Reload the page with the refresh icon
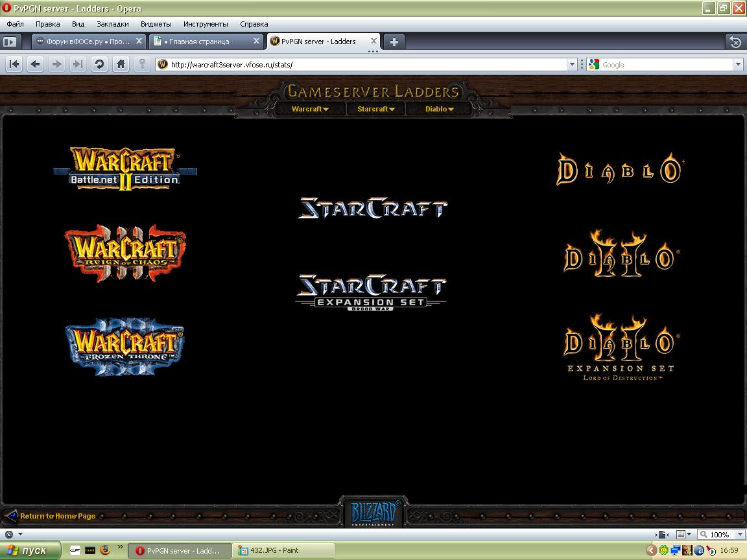The height and width of the screenshot is (560, 747). tap(99, 64)
